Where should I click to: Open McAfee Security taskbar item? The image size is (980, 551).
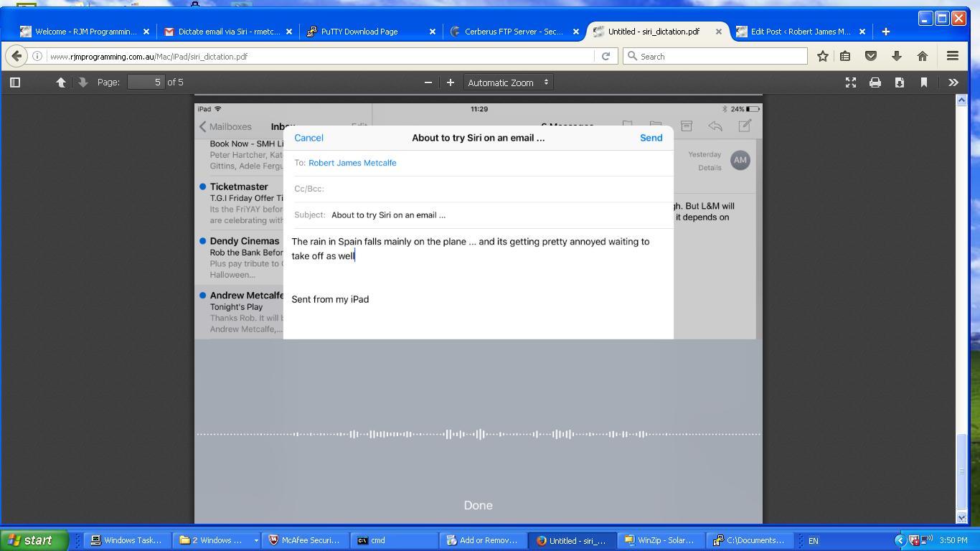pos(305,540)
